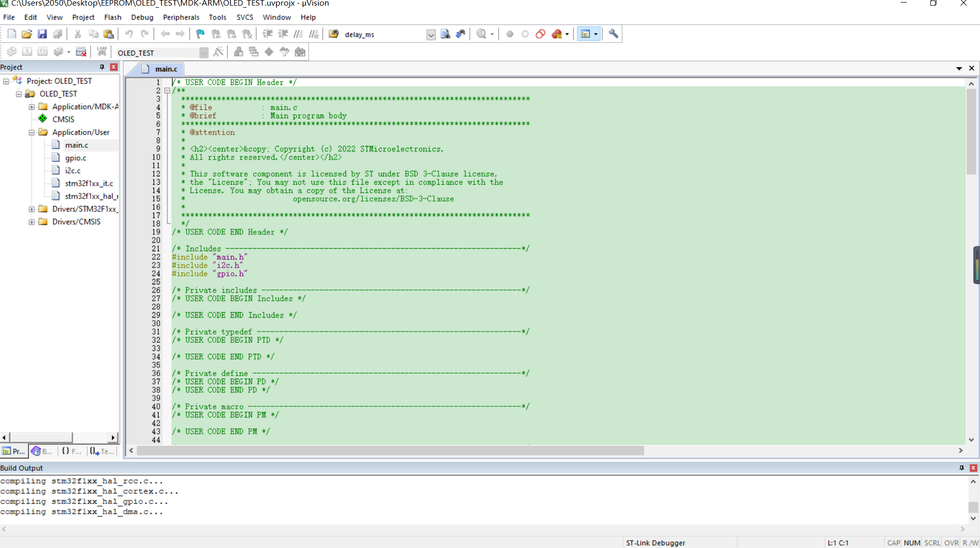Image resolution: width=980 pixels, height=548 pixels.
Task: Paste from clipboard
Action: (x=108, y=34)
